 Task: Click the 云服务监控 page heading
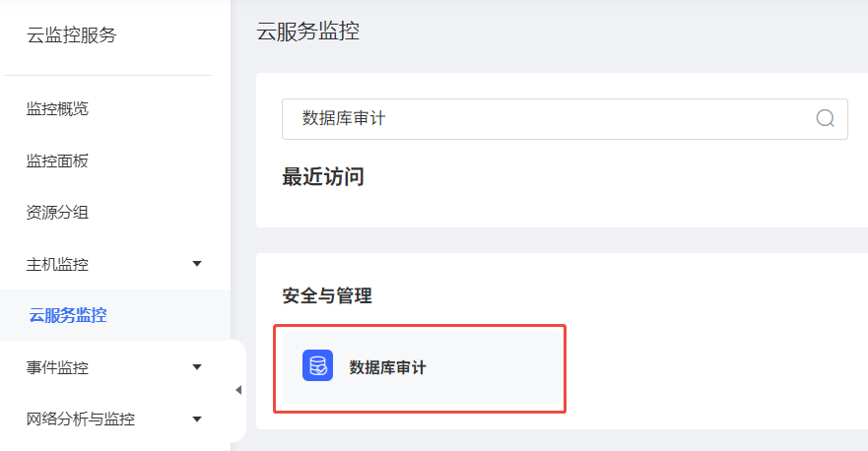pyautogui.click(x=307, y=32)
